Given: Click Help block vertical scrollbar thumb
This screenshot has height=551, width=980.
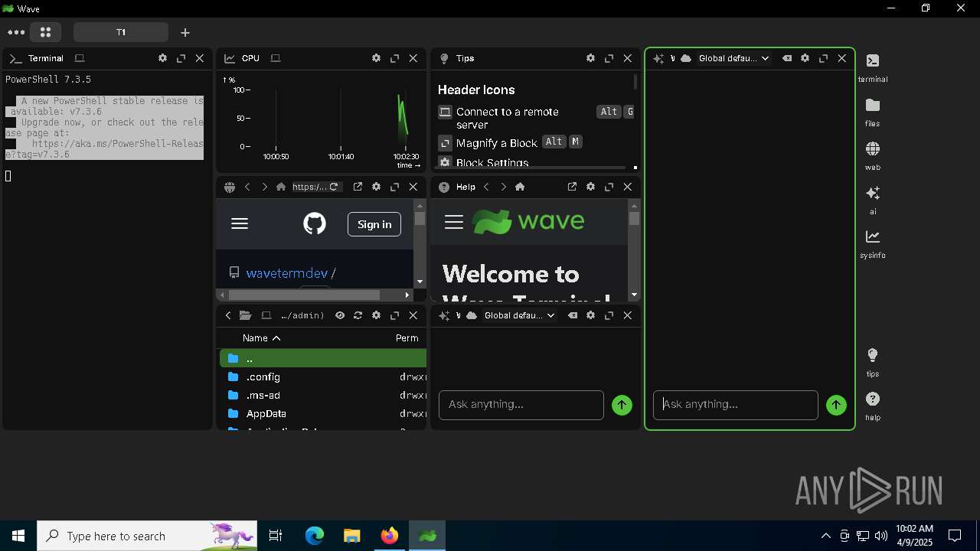Looking at the screenshot, I should pos(634,219).
